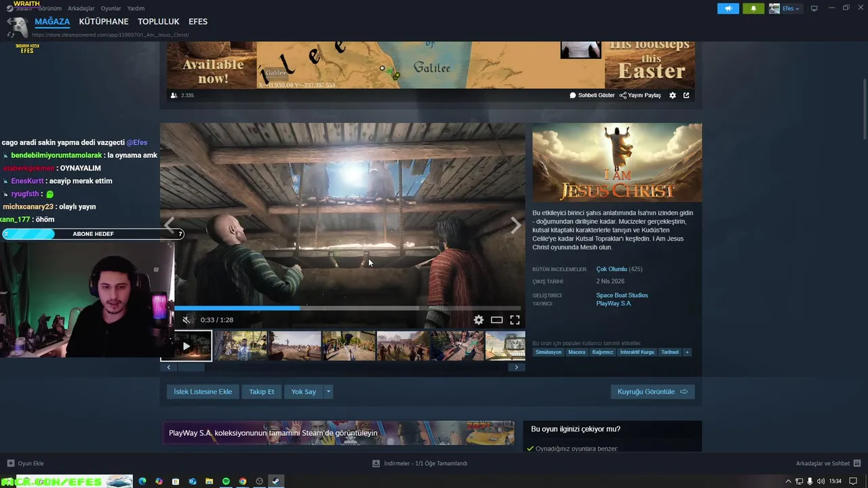
Task: Open the trailer player settings gear
Action: point(479,320)
